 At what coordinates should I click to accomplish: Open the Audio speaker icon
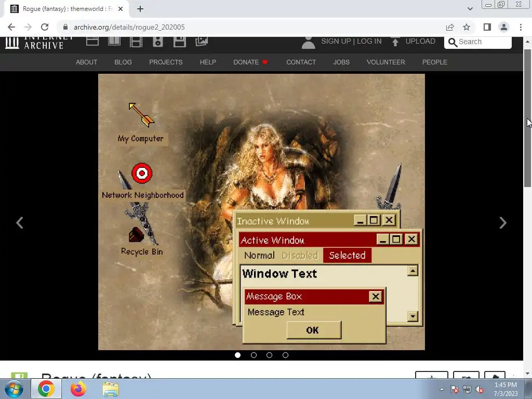pos(158,42)
